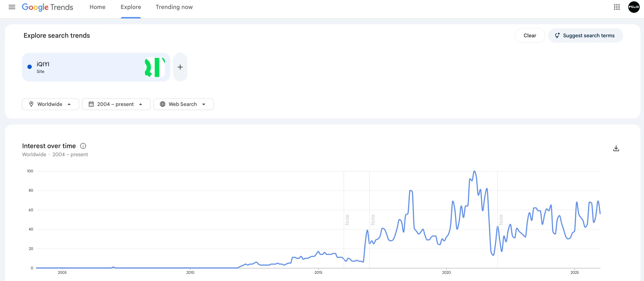The height and width of the screenshot is (281, 644).
Task: Open the FELIX account avatar
Action: tap(633, 7)
